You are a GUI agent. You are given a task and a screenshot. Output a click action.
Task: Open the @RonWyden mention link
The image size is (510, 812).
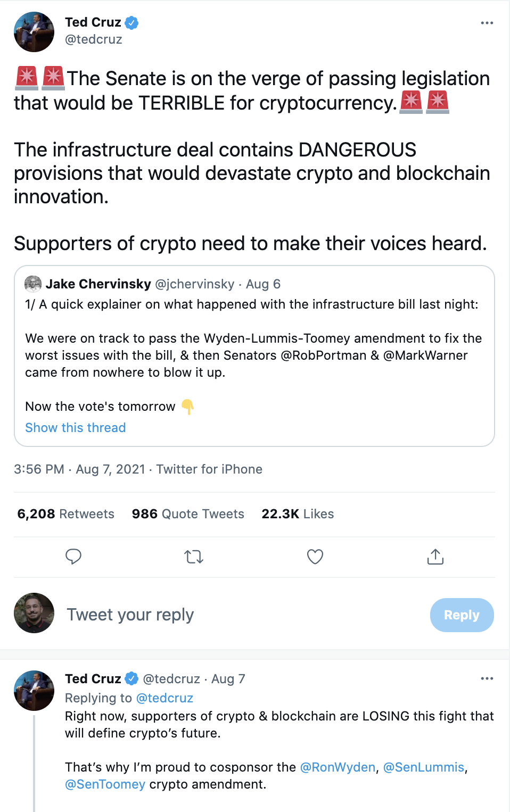click(338, 767)
